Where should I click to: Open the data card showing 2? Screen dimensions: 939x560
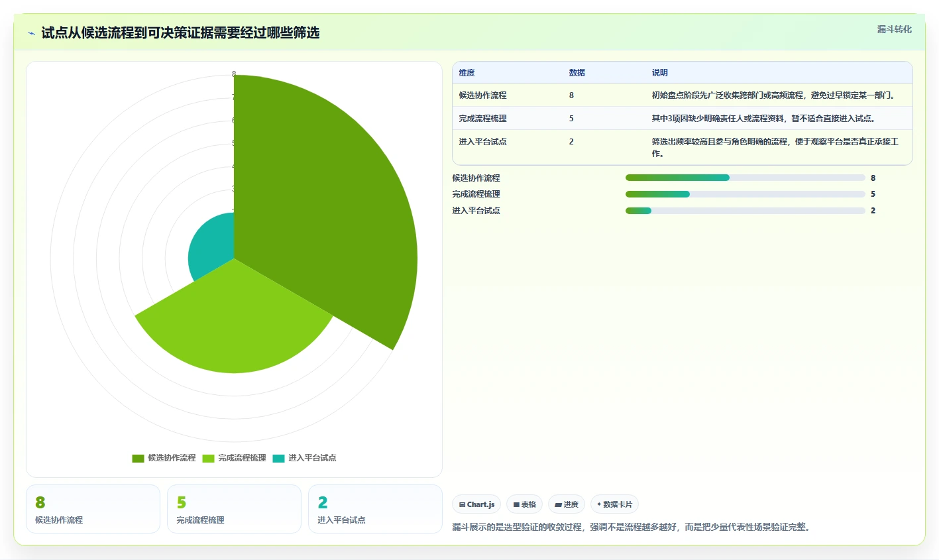[x=375, y=509]
